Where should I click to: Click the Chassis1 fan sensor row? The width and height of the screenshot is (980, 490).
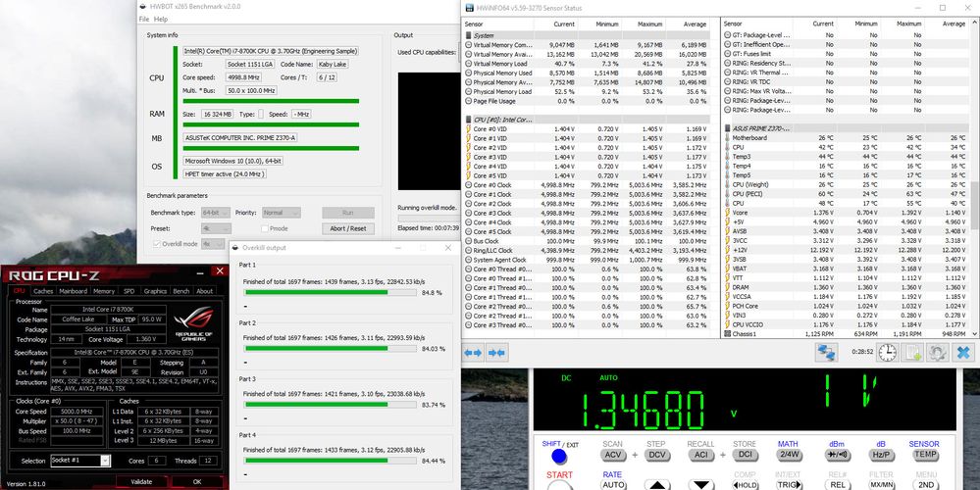846,334
